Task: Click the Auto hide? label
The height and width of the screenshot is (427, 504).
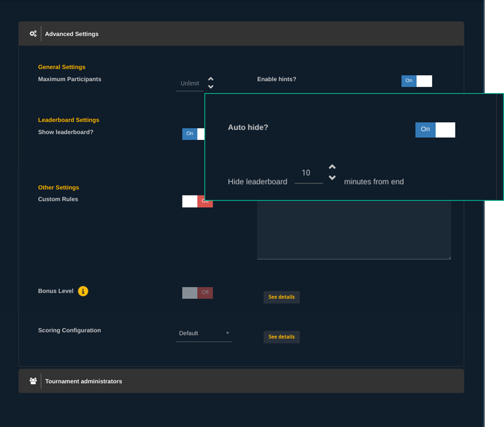Action: pyautogui.click(x=248, y=127)
